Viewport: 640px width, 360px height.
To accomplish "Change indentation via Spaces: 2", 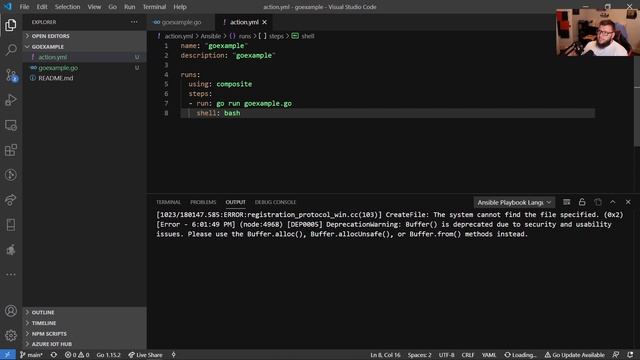I will [x=419, y=355].
